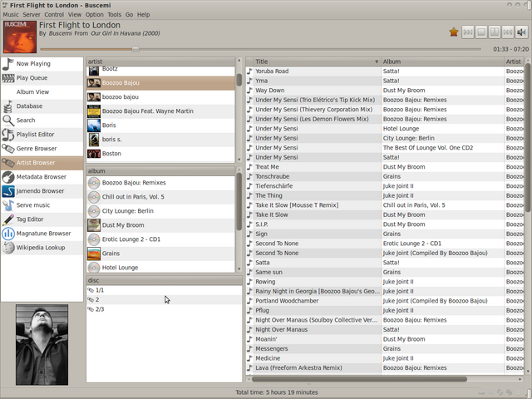The height and width of the screenshot is (399, 532).
Task: Select Boozoo Bajou Feat. Wayne Martin
Action: pyautogui.click(x=160, y=111)
